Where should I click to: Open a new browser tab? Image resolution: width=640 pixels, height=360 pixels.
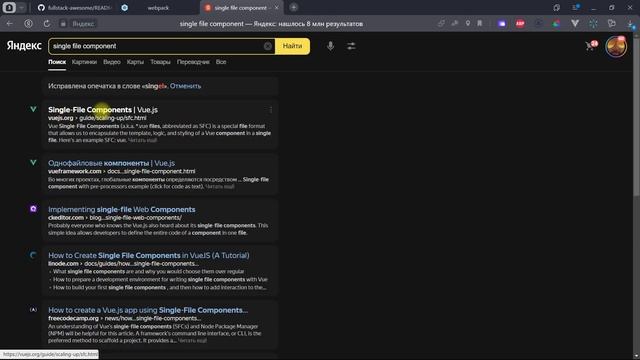point(293,7)
